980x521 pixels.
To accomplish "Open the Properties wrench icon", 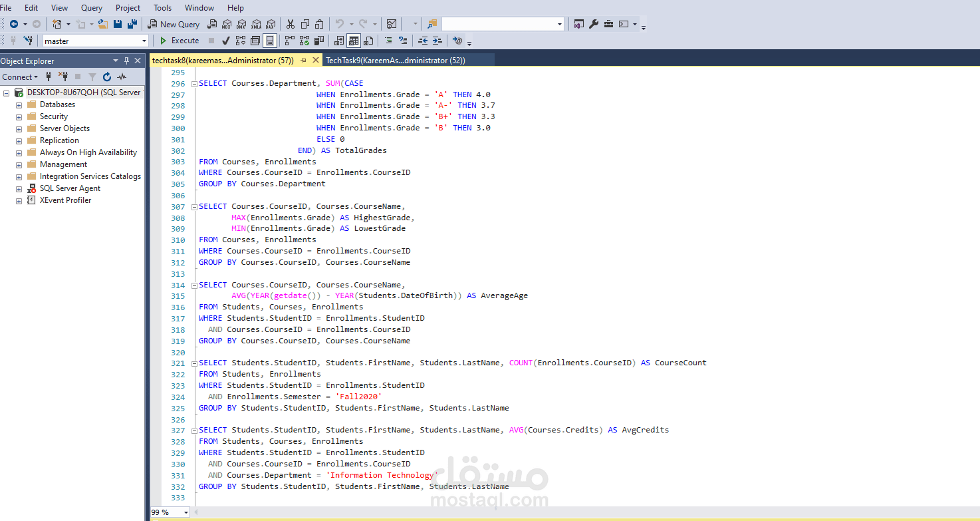I will tap(594, 24).
